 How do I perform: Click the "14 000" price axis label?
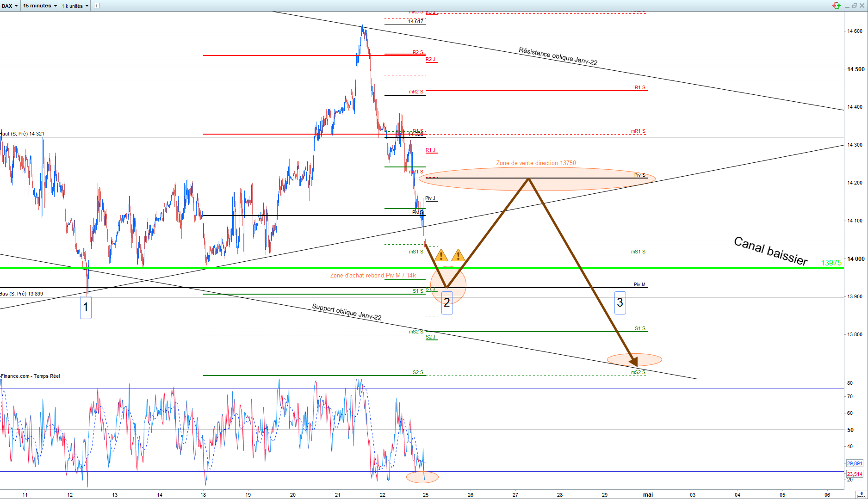coord(856,259)
